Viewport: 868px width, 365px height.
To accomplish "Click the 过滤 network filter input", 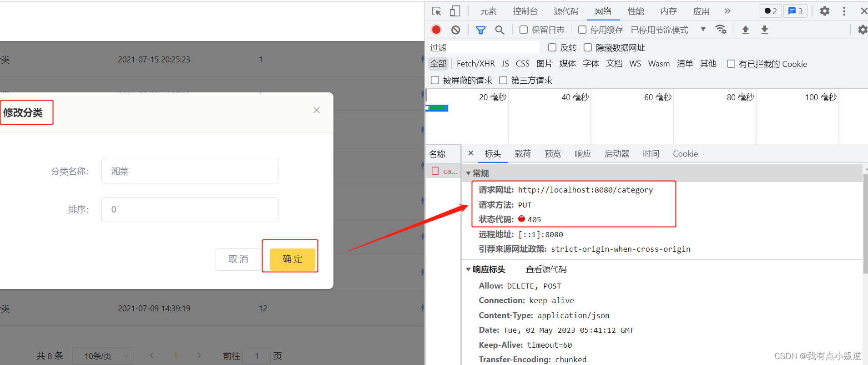I will click(483, 47).
